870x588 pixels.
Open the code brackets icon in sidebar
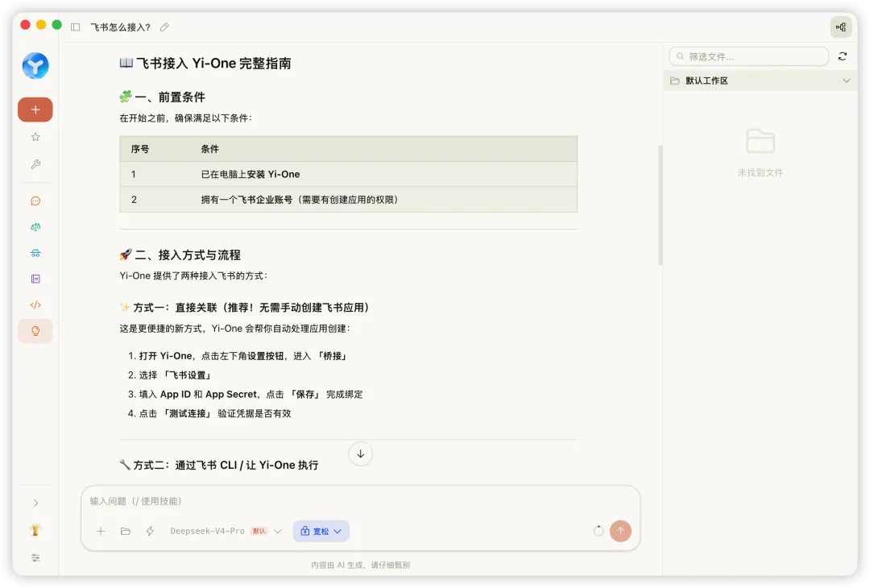click(x=35, y=305)
